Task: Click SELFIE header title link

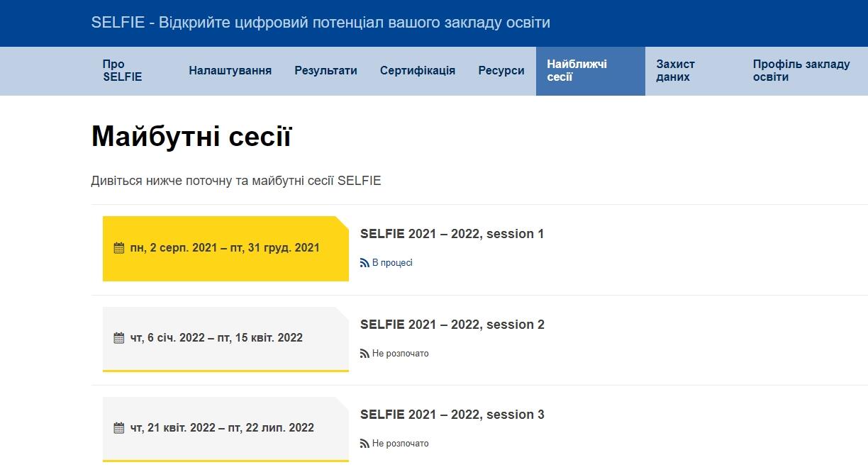Action: (321, 23)
